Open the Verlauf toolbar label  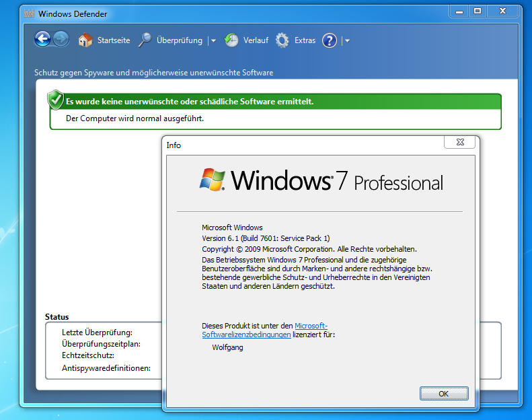point(256,40)
